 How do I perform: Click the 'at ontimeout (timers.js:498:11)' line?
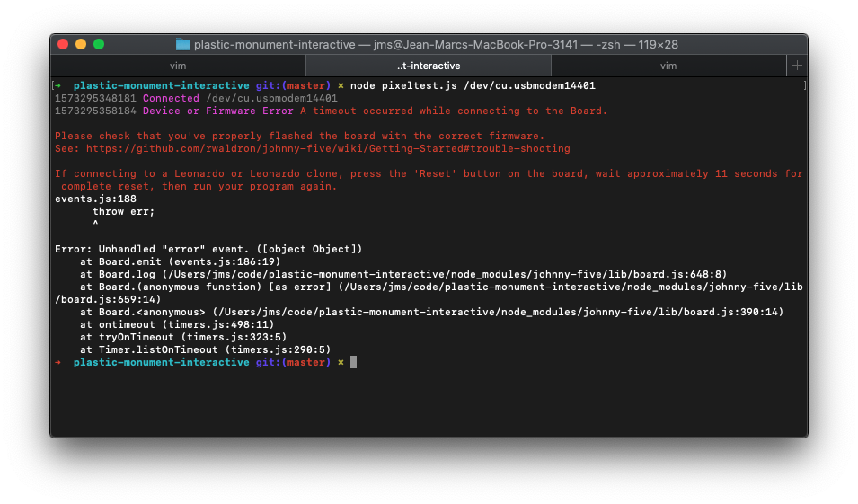click(x=177, y=324)
